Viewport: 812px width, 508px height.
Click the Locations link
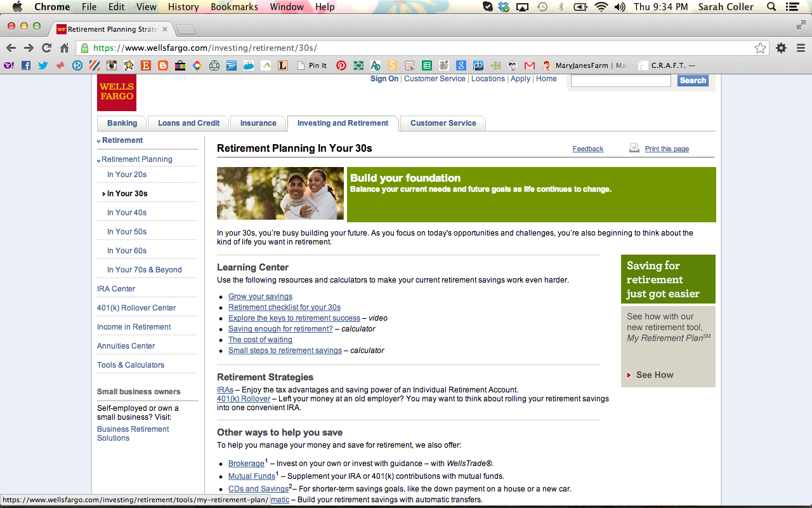click(x=488, y=79)
